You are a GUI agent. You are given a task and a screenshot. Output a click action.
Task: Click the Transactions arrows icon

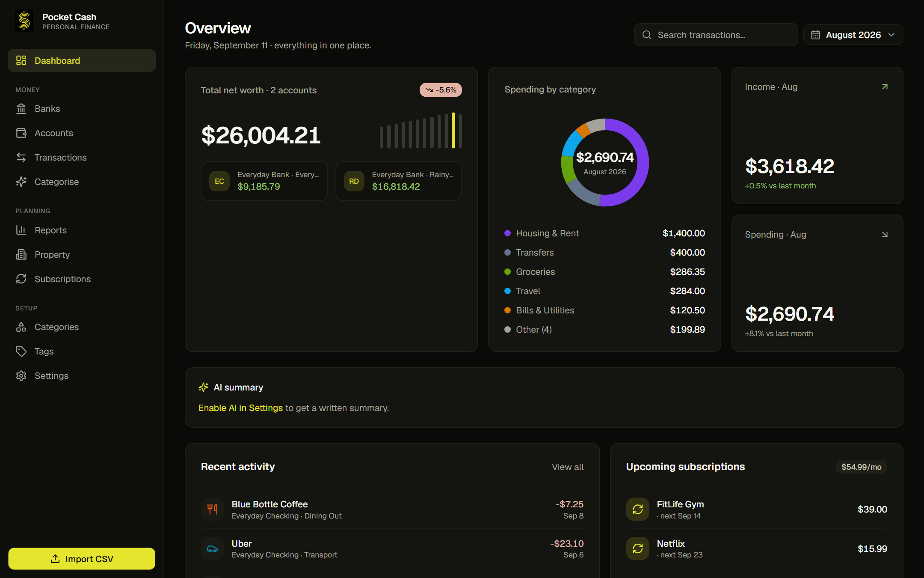point(21,158)
